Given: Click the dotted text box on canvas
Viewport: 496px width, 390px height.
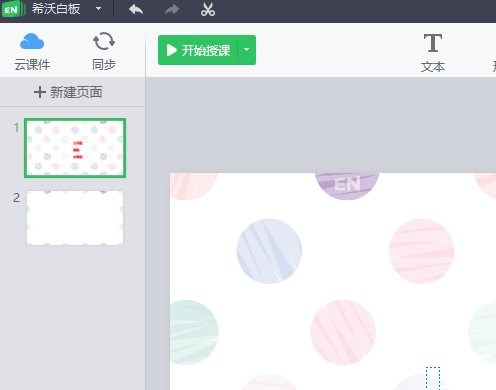Looking at the screenshot, I should click(x=433, y=378).
